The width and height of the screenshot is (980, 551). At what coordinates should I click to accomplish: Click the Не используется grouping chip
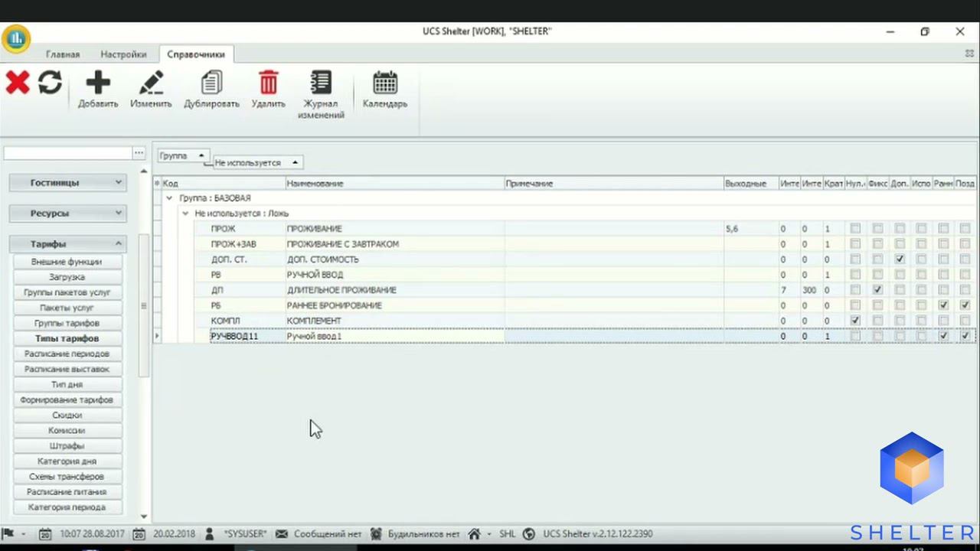pyautogui.click(x=258, y=162)
